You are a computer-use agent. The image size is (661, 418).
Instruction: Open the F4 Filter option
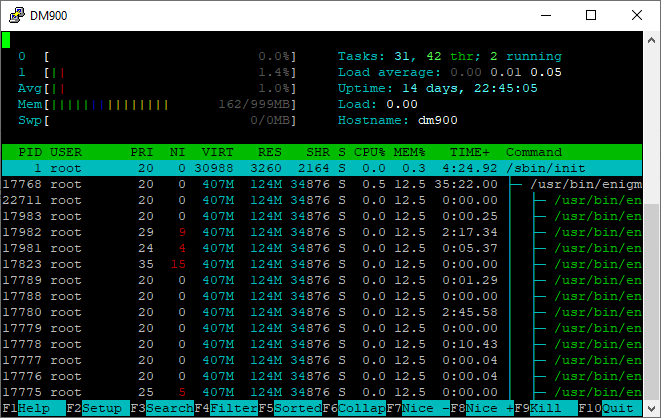[x=231, y=409]
